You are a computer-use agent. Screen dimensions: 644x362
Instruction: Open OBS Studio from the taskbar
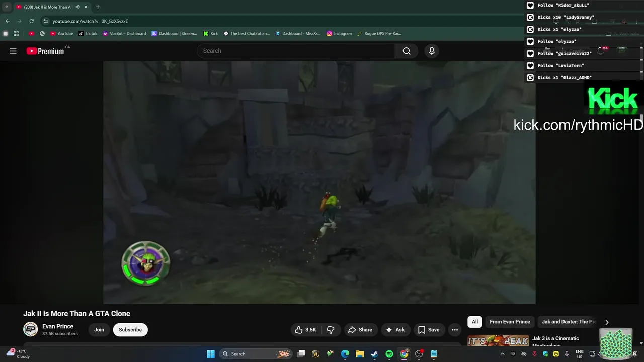[x=419, y=354]
